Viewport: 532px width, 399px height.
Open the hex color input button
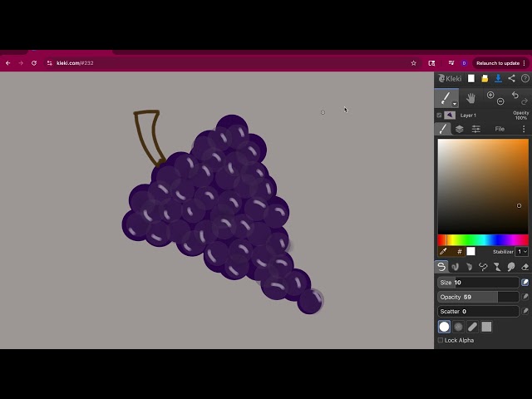pyautogui.click(x=460, y=251)
